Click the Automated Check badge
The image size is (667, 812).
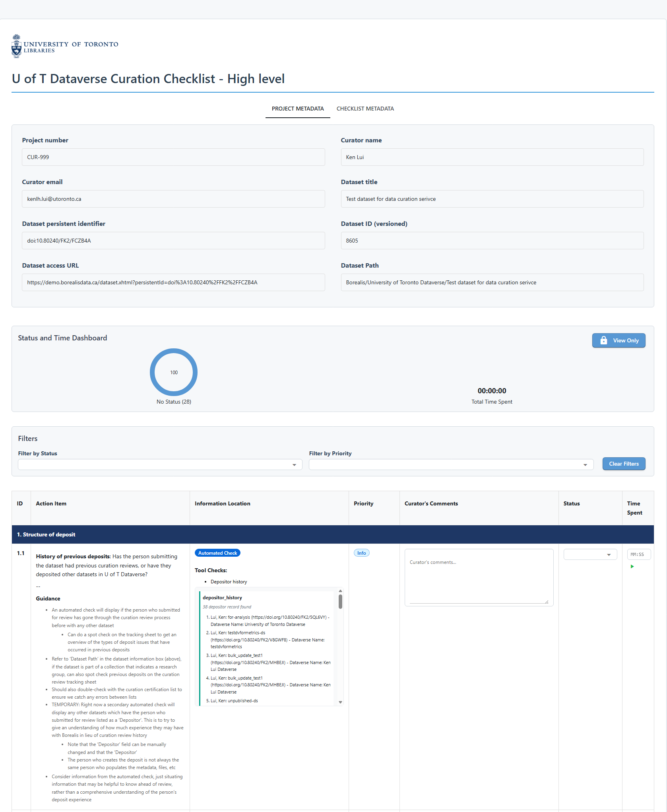[x=217, y=553]
